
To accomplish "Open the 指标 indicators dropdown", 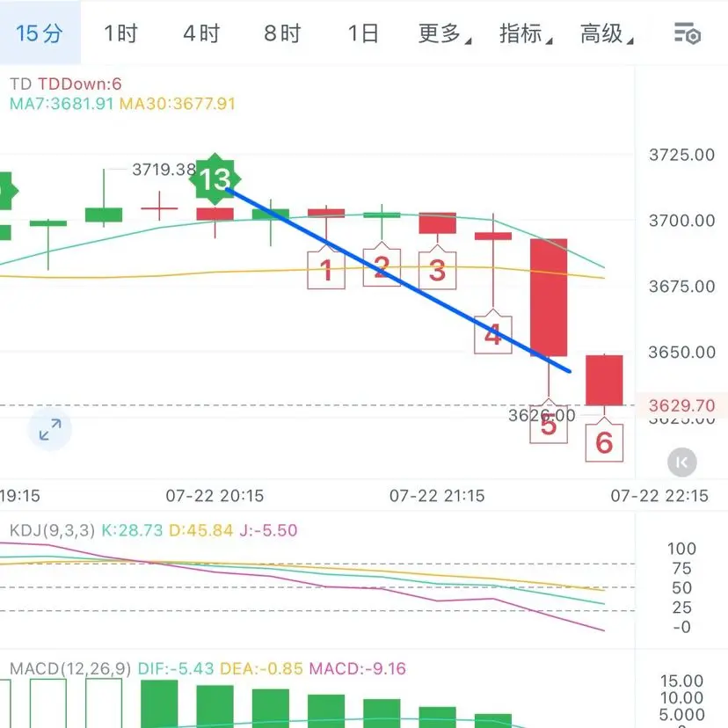I will [x=526, y=33].
